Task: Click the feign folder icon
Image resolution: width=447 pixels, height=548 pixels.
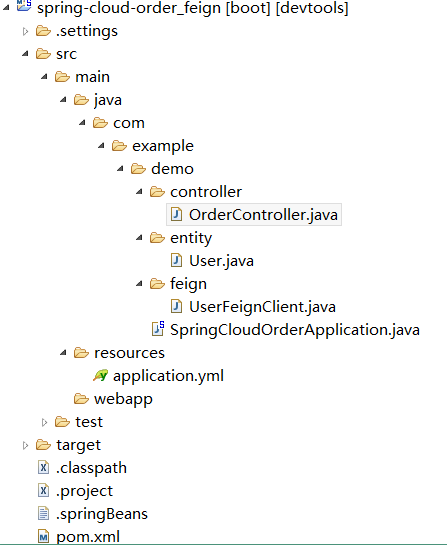Action: (157, 284)
